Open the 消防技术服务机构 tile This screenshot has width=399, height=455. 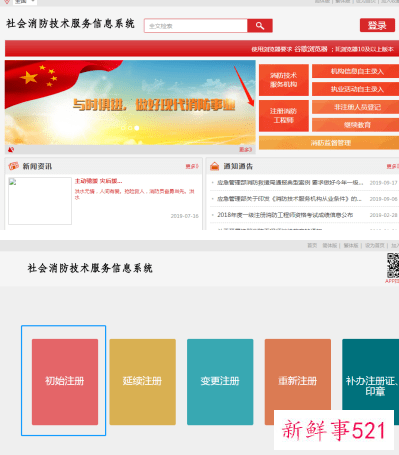click(x=284, y=80)
